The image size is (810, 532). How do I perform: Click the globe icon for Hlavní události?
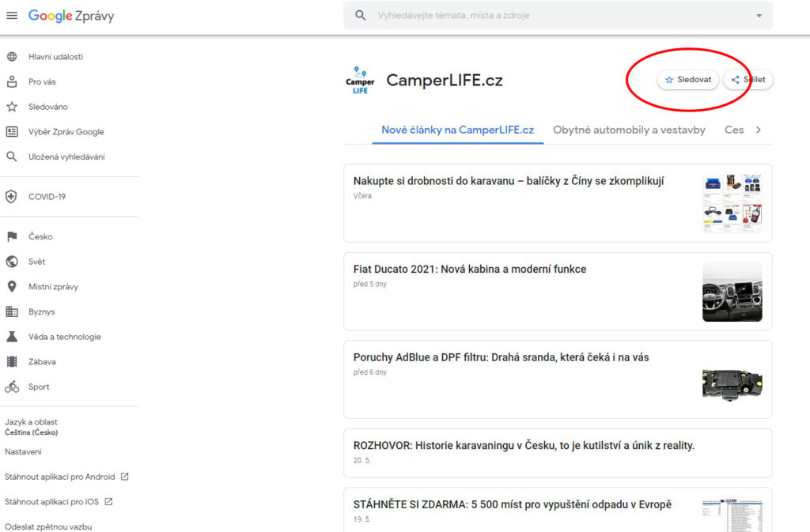(x=12, y=57)
